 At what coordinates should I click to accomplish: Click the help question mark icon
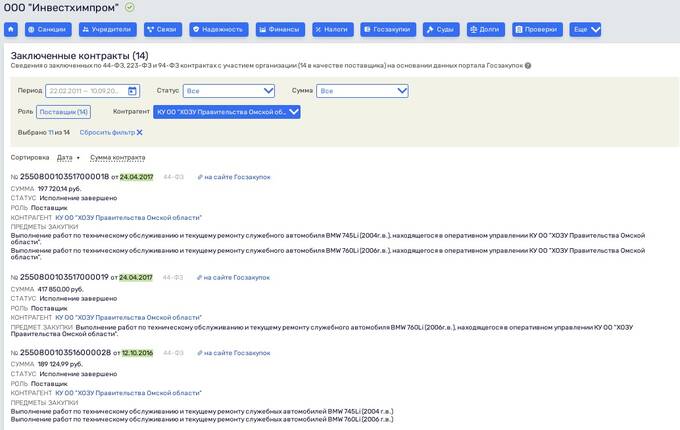528,66
